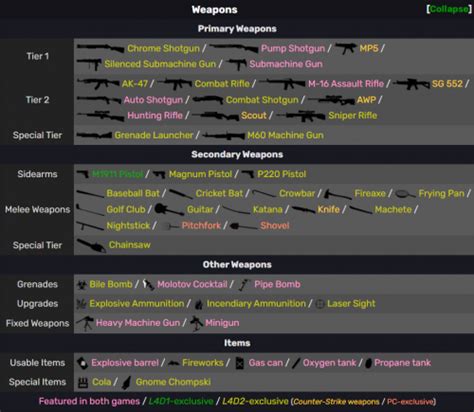The image size is (474, 412).
Task: Click the Weapons navbox title
Action: point(214,10)
